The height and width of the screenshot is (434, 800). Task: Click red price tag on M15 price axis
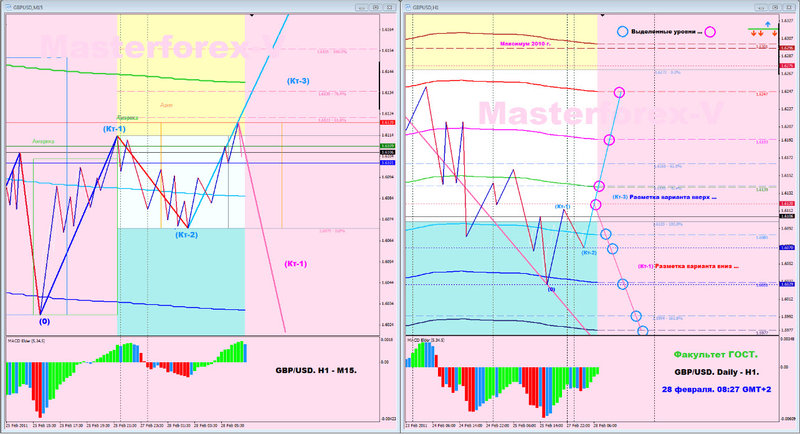387,122
